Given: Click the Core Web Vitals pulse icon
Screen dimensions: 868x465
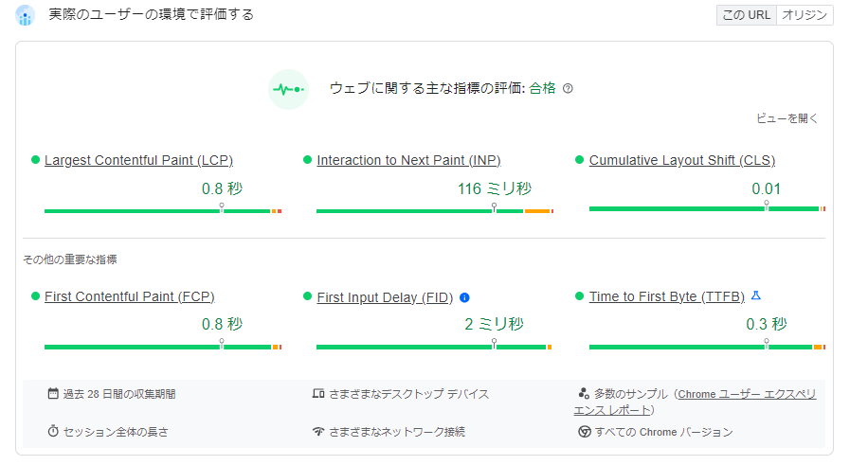Looking at the screenshot, I should (x=289, y=89).
